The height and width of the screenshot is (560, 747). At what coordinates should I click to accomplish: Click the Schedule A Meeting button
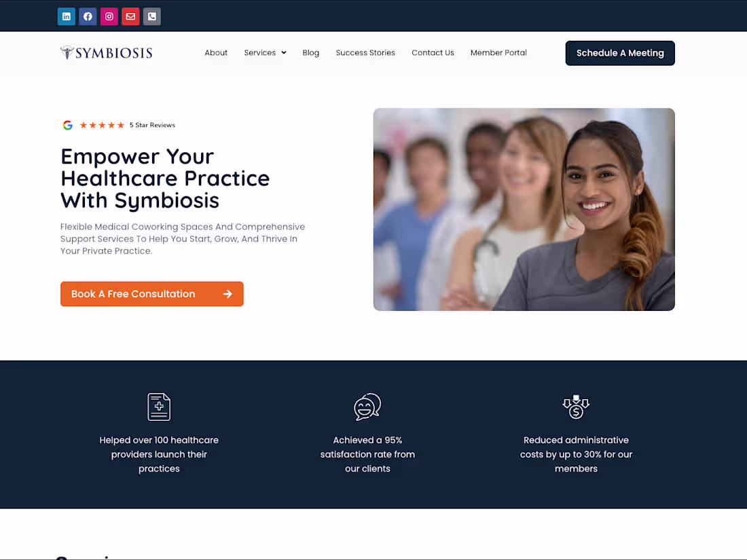tap(620, 54)
